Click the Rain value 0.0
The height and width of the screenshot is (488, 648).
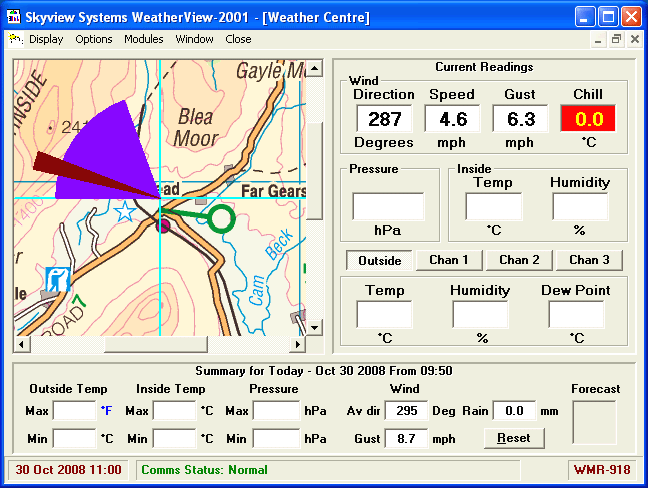[x=515, y=411]
